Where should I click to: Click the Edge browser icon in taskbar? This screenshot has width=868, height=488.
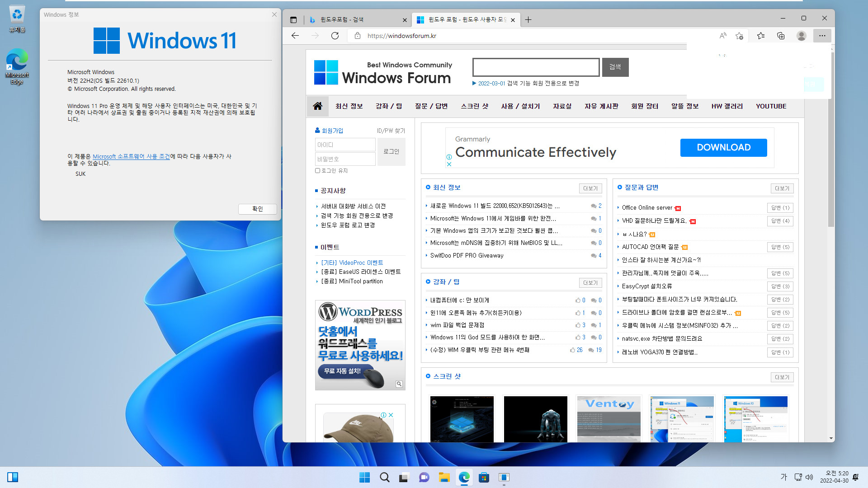(464, 477)
